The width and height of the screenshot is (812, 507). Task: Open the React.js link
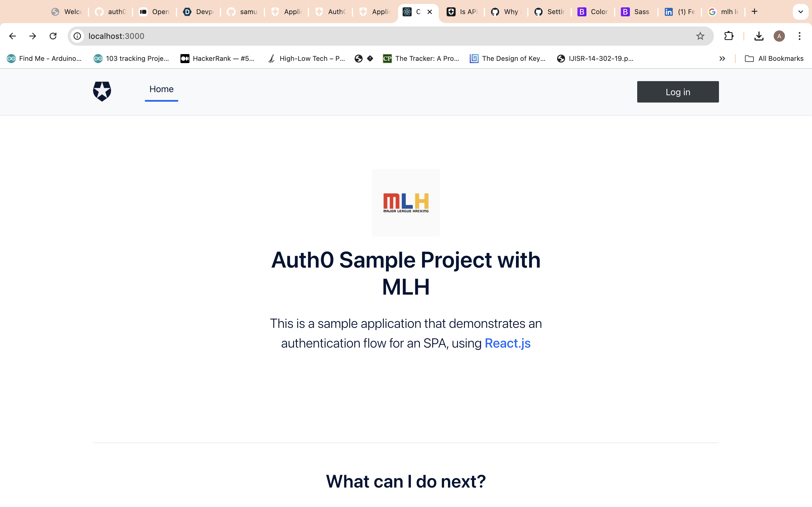507,343
